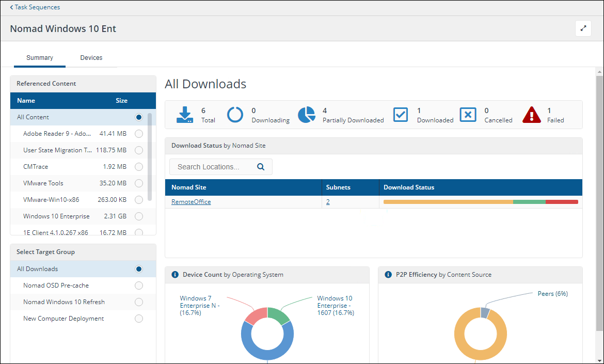The width and height of the screenshot is (604, 364).
Task: Click red segment of download status bar
Action: (x=562, y=202)
